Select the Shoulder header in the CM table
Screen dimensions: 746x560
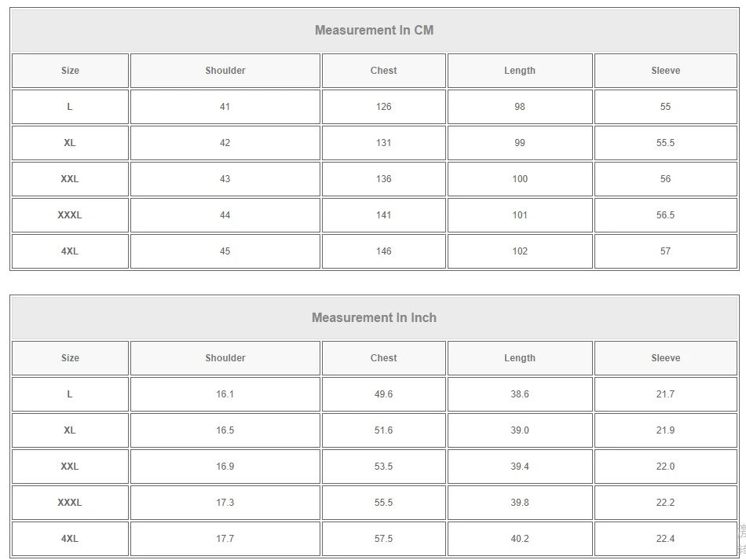pyautogui.click(x=225, y=71)
